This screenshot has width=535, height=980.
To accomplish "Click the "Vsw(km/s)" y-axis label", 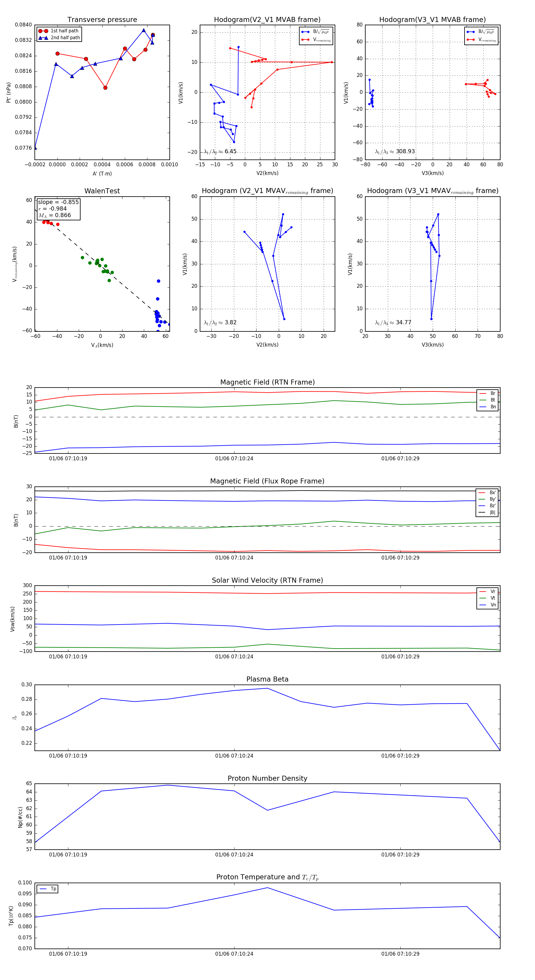I will (x=12, y=619).
